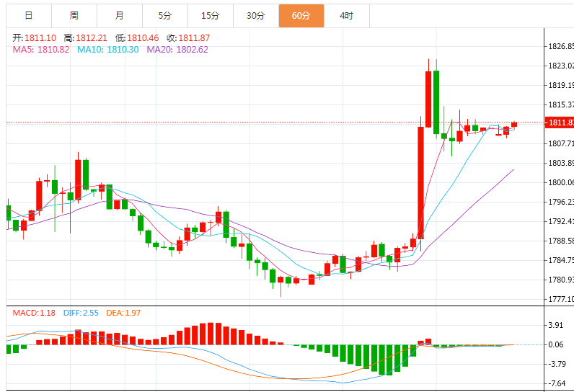Select the 30分 timeframe tab
This screenshot has height=392, width=574.
(x=256, y=16)
